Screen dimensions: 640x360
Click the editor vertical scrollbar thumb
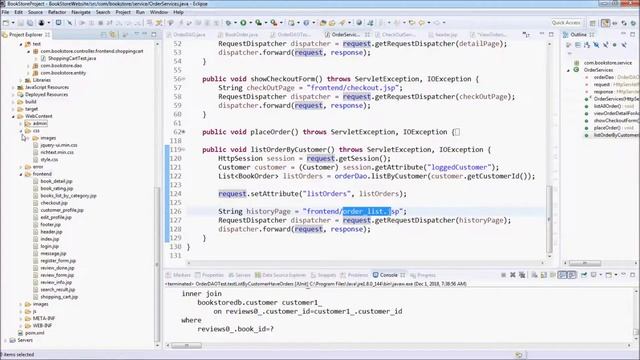tap(549, 219)
